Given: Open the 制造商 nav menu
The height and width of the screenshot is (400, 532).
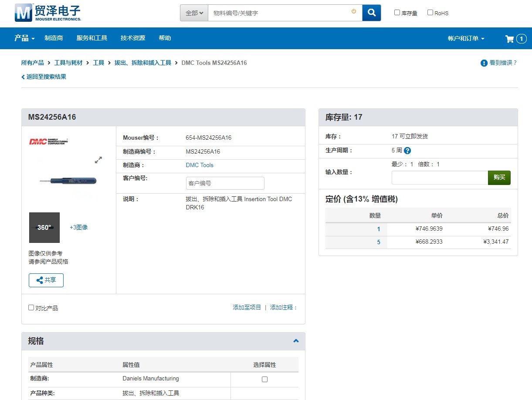Looking at the screenshot, I should pyautogui.click(x=54, y=38).
